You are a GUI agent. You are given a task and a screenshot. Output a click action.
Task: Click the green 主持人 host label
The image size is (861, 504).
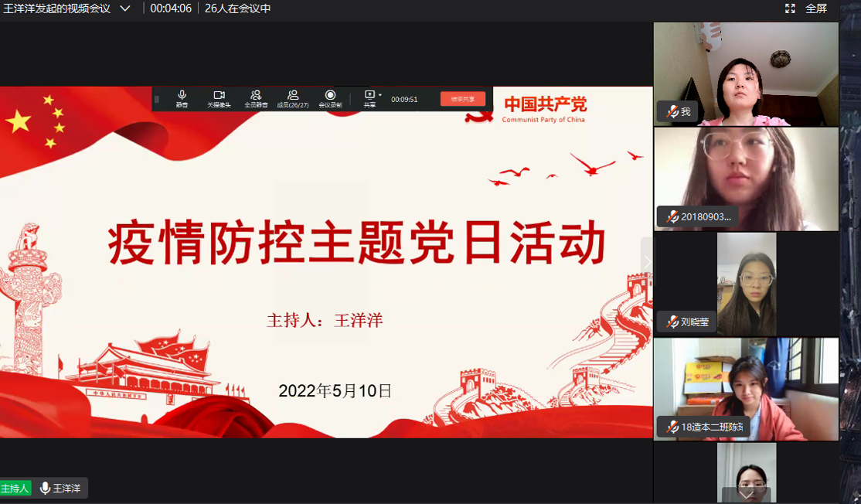pyautogui.click(x=15, y=489)
